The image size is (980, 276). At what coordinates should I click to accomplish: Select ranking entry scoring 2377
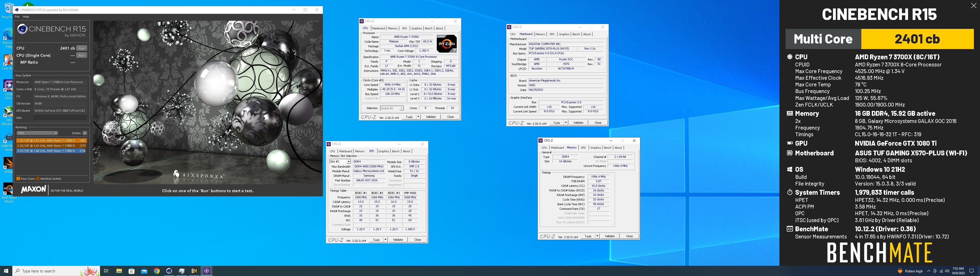pos(51,146)
